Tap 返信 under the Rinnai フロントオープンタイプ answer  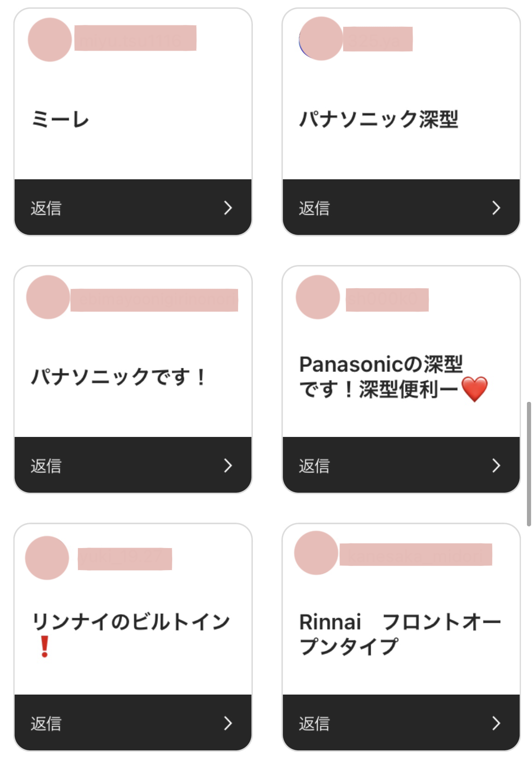[x=314, y=724]
